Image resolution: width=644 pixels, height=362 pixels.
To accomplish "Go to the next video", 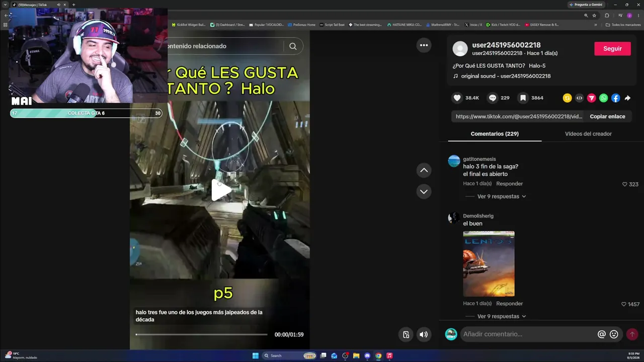I will tap(424, 192).
